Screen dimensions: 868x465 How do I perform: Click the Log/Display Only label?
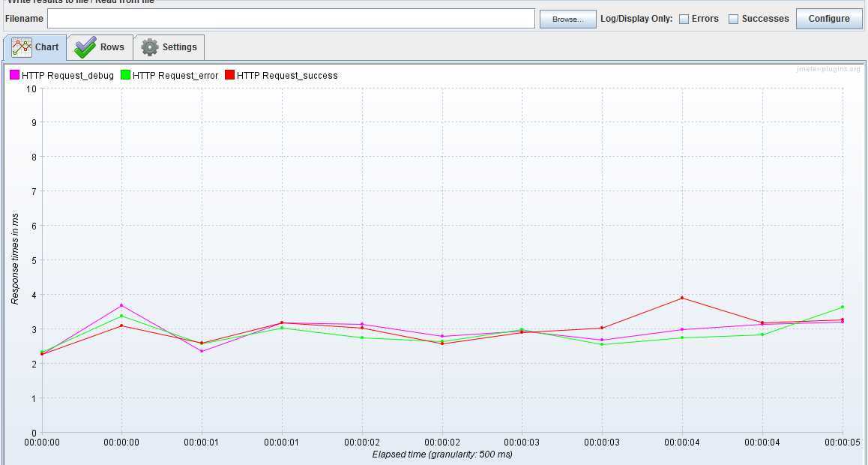tap(636, 19)
